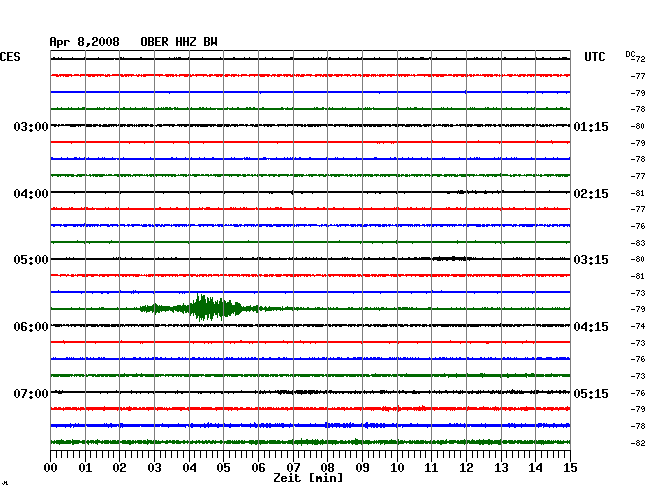This screenshot has height=494, width=650.
Task: Click the 02:15 UTC time label
Action: click(591, 194)
